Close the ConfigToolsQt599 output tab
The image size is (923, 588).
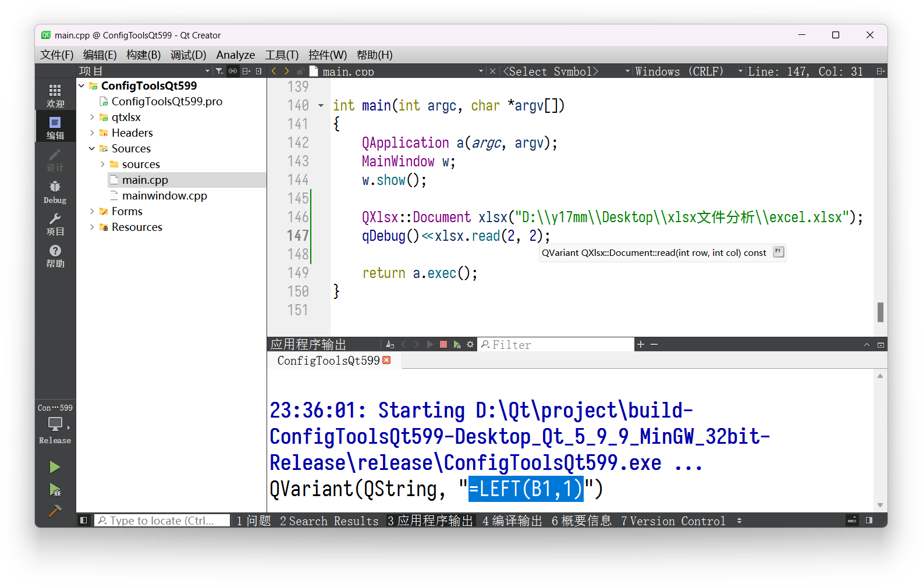tap(386, 360)
